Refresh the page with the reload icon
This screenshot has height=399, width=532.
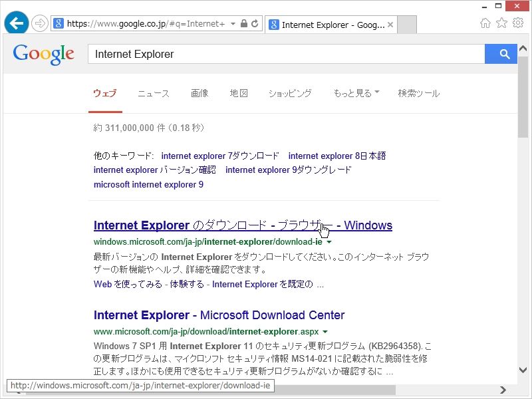pyautogui.click(x=255, y=23)
